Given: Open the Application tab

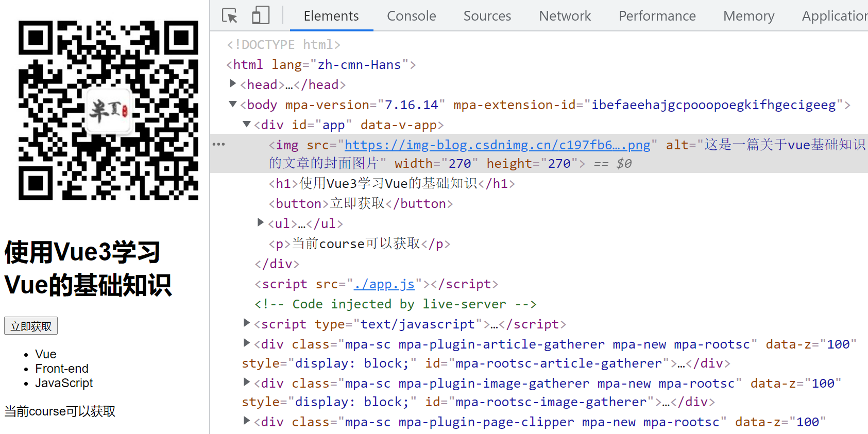Looking at the screenshot, I should coord(835,16).
